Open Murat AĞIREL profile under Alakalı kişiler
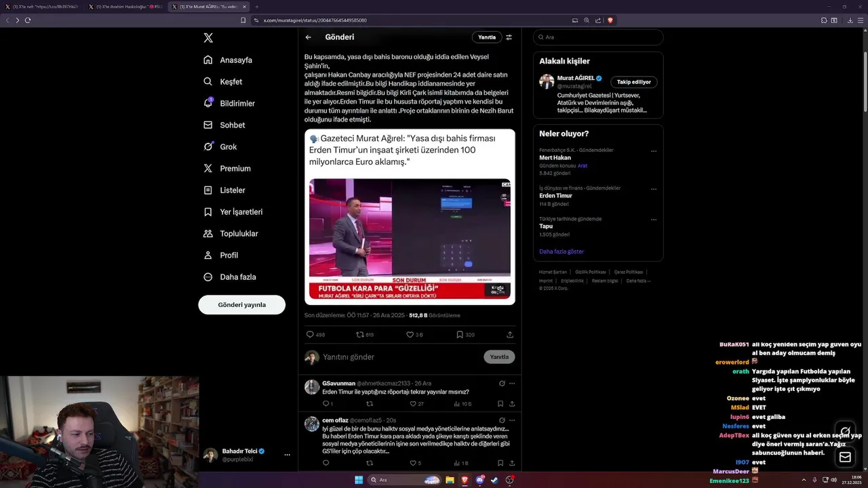The image size is (868, 488). [576, 78]
